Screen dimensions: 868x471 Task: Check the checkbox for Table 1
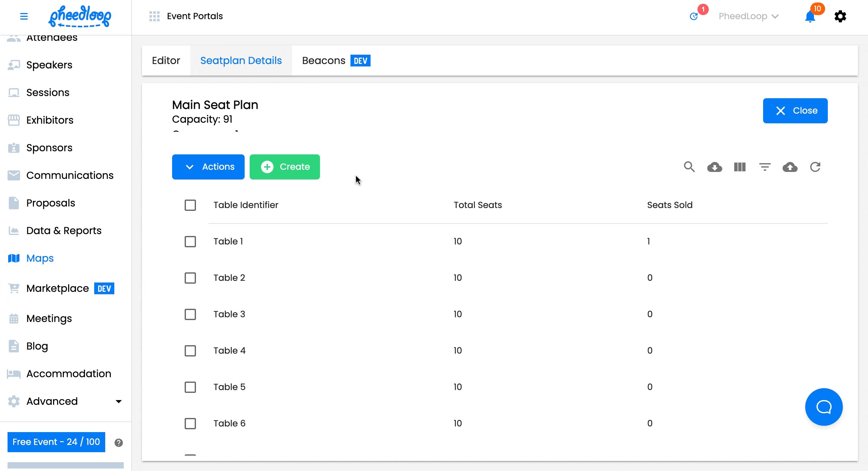(190, 241)
